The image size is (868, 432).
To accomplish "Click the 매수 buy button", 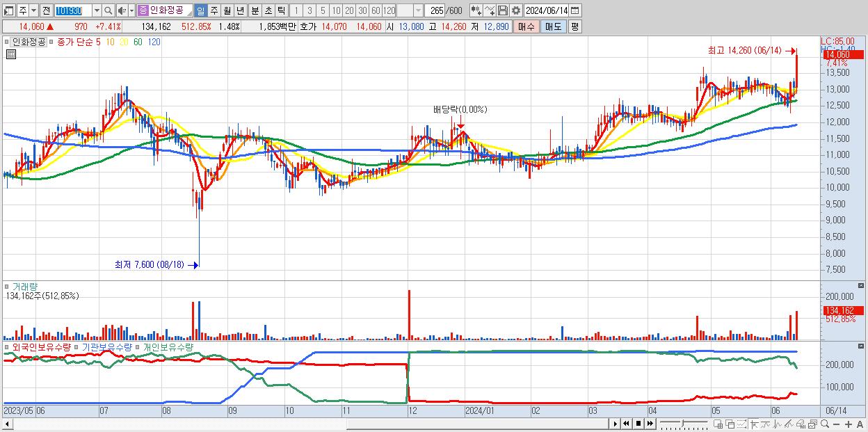I will 527,26.
